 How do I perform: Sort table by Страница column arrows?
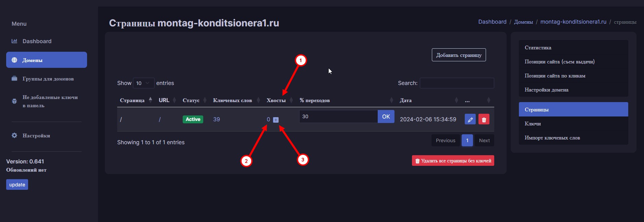150,100
